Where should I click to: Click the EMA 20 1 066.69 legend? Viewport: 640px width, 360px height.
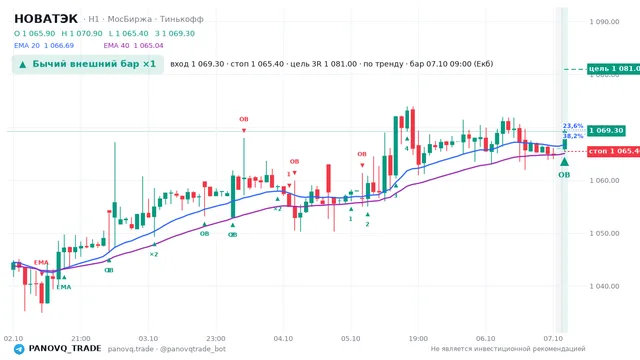pos(44,46)
